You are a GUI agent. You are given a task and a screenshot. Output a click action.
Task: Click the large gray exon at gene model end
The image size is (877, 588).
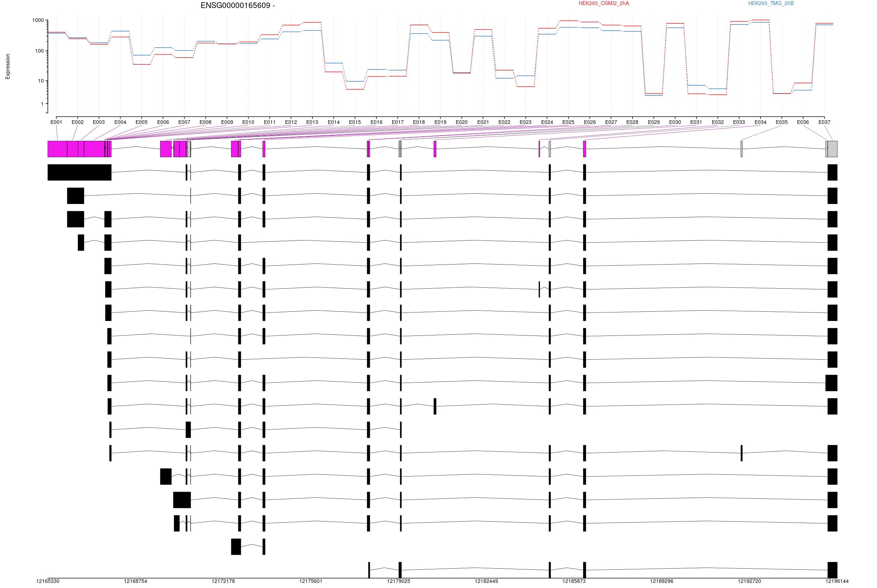832,149
